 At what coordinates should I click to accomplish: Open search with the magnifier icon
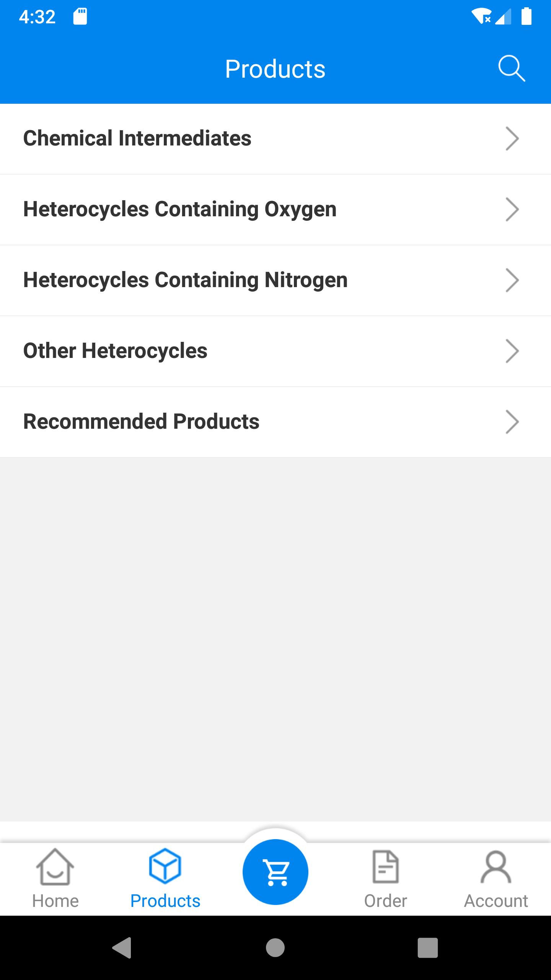click(x=512, y=69)
